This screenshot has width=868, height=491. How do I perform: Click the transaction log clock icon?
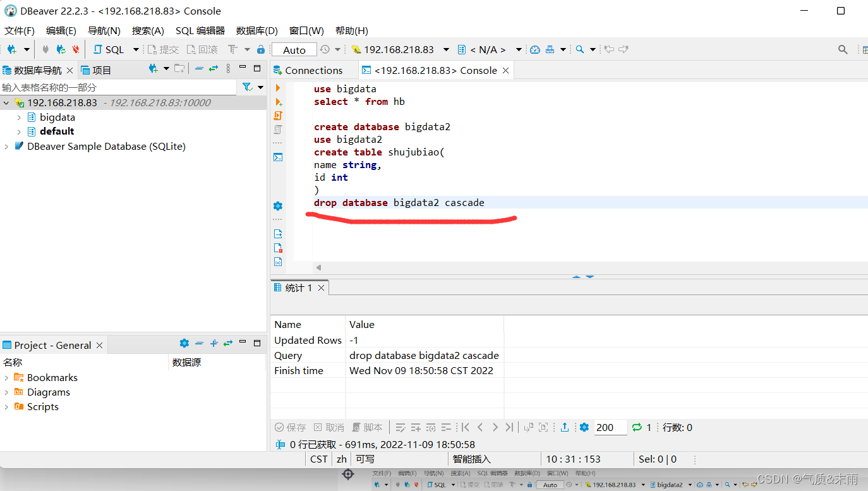(x=325, y=49)
